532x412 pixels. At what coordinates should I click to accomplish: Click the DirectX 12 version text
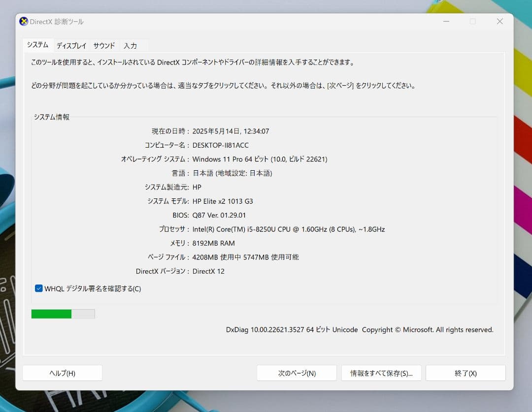click(208, 271)
